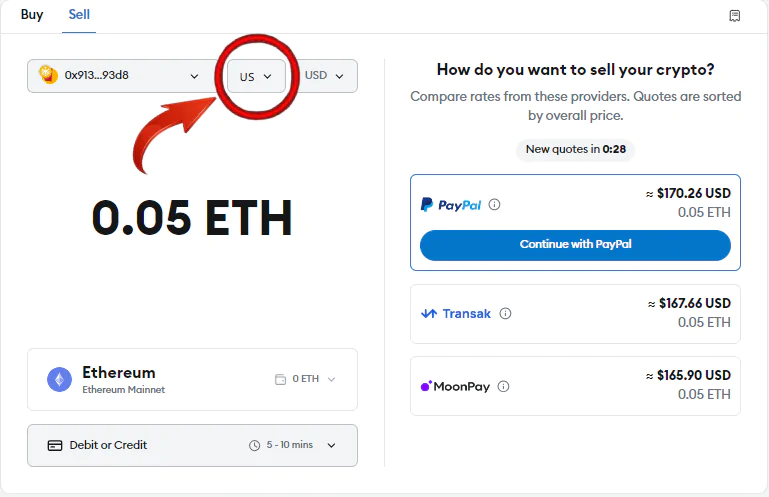Viewport: 769px width, 497px height.
Task: Open the order history receipt icon
Action: coord(734,16)
